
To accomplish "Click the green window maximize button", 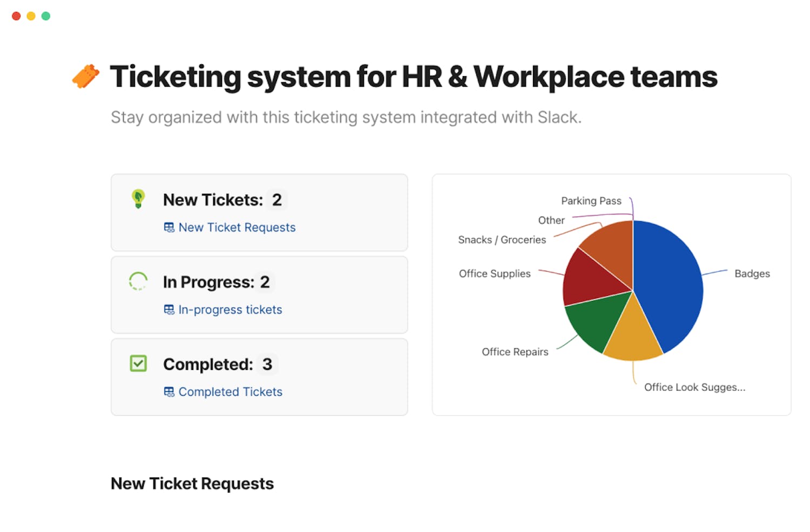I will coord(46,16).
